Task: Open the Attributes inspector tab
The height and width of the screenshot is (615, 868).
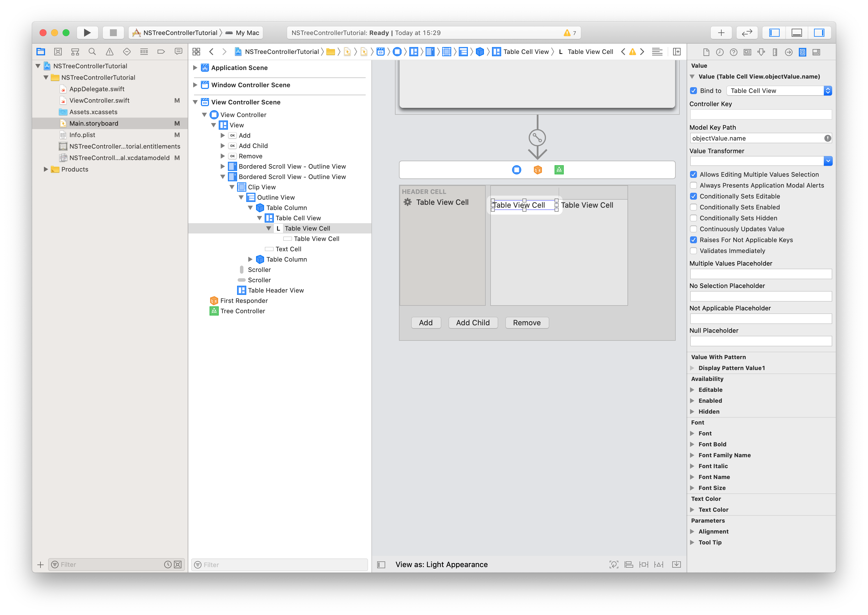Action: tap(761, 52)
